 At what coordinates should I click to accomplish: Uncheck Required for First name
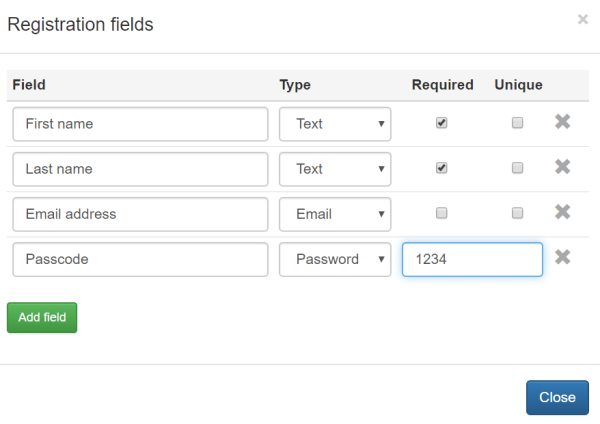pos(442,123)
